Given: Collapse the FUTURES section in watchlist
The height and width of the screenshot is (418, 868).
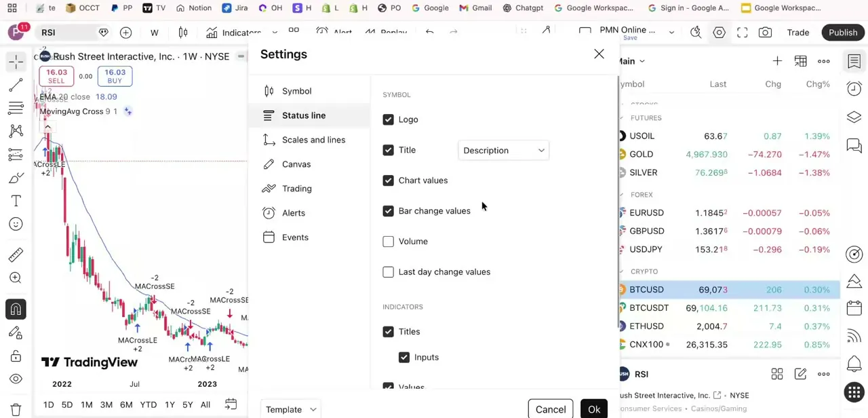Looking at the screenshot, I should coord(622,118).
